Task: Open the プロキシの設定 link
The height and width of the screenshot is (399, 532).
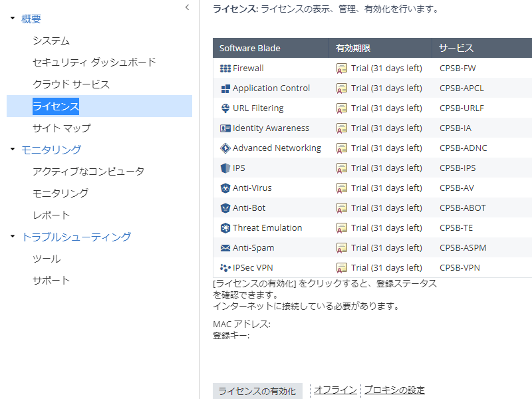Action: [x=394, y=390]
